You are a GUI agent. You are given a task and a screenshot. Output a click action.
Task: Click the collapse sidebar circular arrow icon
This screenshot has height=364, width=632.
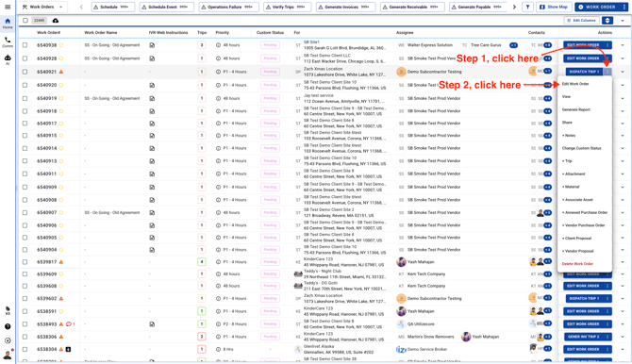[8, 340]
